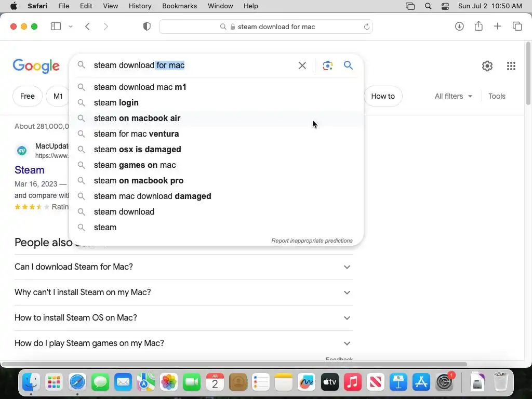Viewport: 532px width, 399px height.
Task: Open the Steam search result link
Action: [30, 170]
